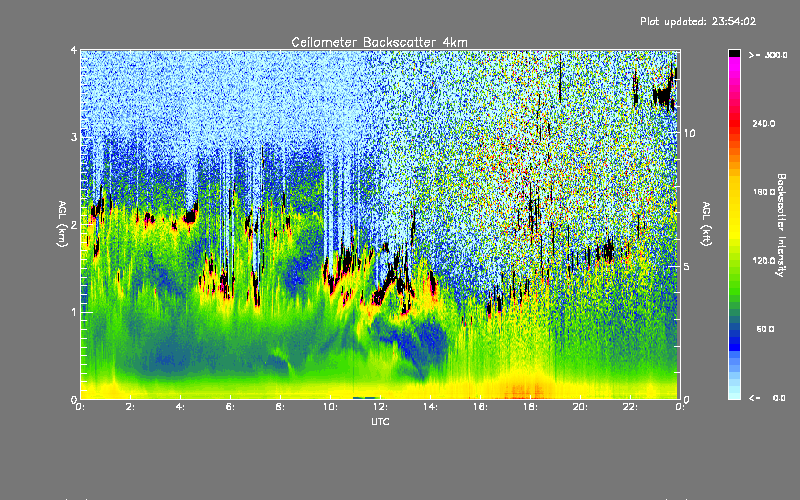Select the '18:' UTC hour tick
The width and height of the screenshot is (800, 500).
(530, 407)
